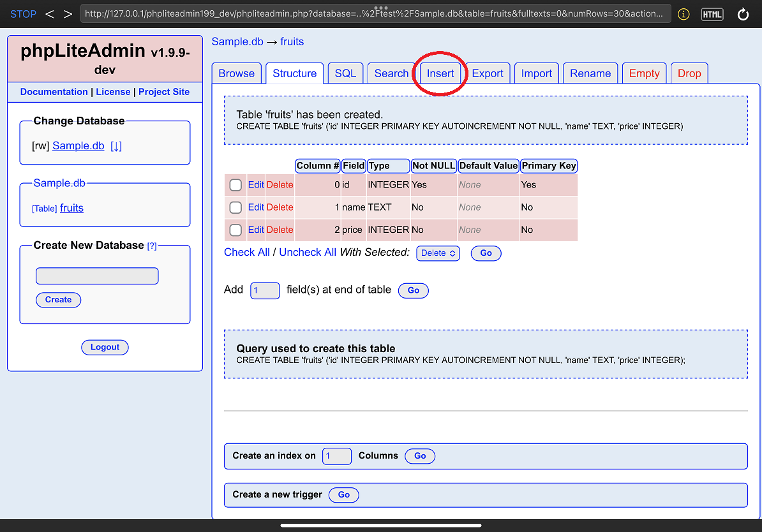
Task: Click the Sample.db database link in Change Database
Action: coord(78,145)
